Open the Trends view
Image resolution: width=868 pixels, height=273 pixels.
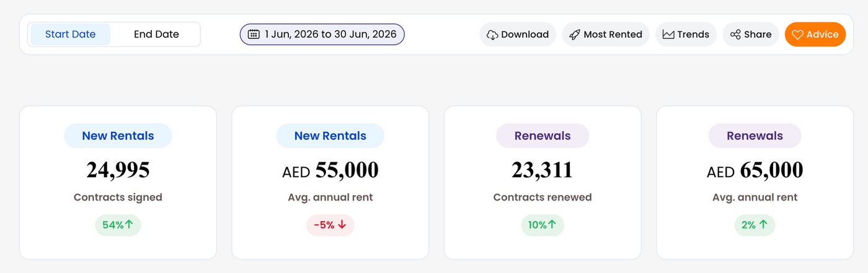(x=686, y=34)
